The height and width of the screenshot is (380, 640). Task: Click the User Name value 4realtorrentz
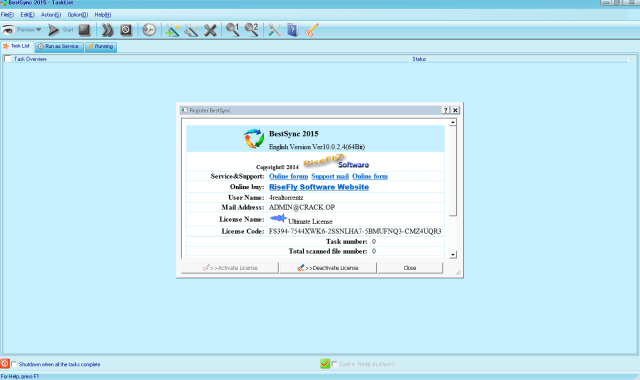tap(286, 198)
